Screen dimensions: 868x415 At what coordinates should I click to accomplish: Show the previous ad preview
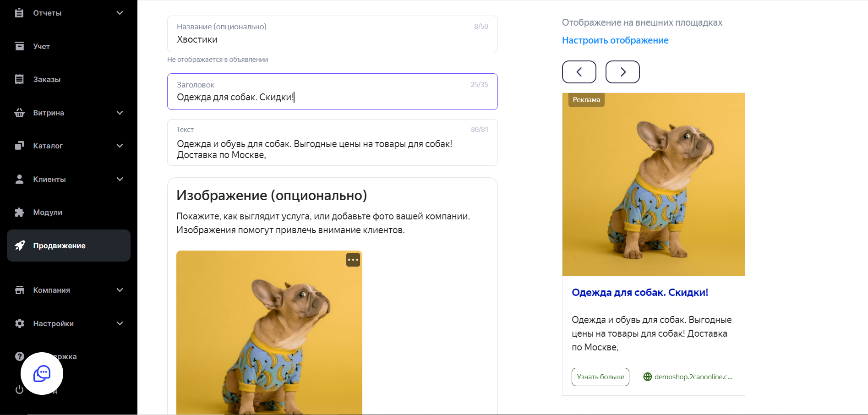click(579, 72)
